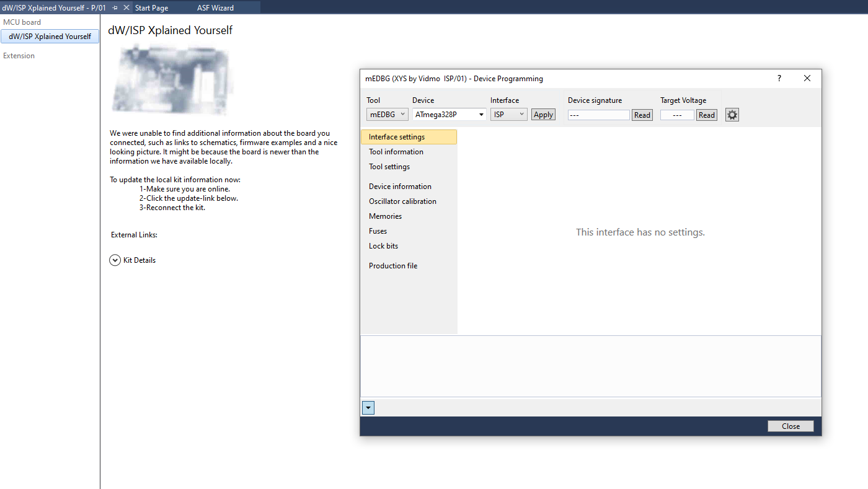Open the Memories section
The height and width of the screenshot is (489, 868).
385,216
